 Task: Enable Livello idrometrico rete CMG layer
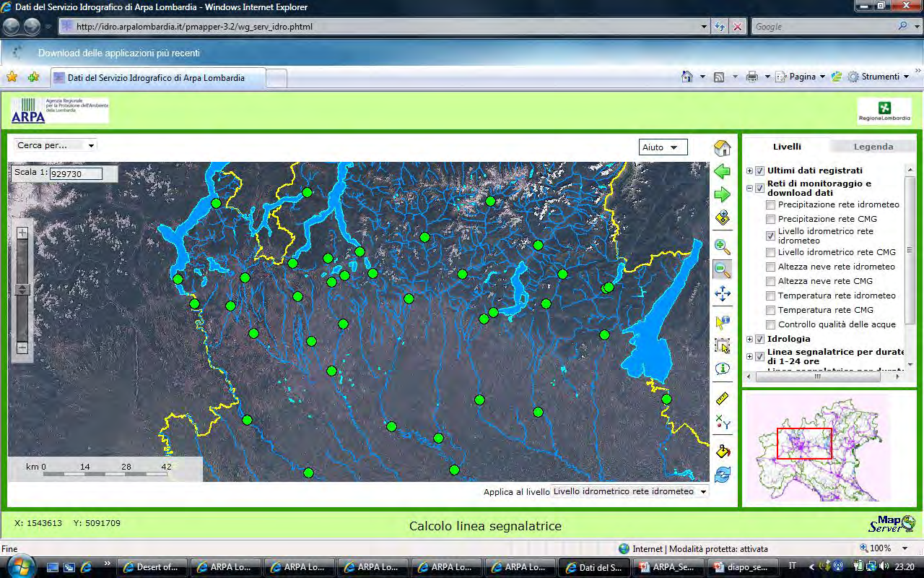pyautogui.click(x=771, y=253)
